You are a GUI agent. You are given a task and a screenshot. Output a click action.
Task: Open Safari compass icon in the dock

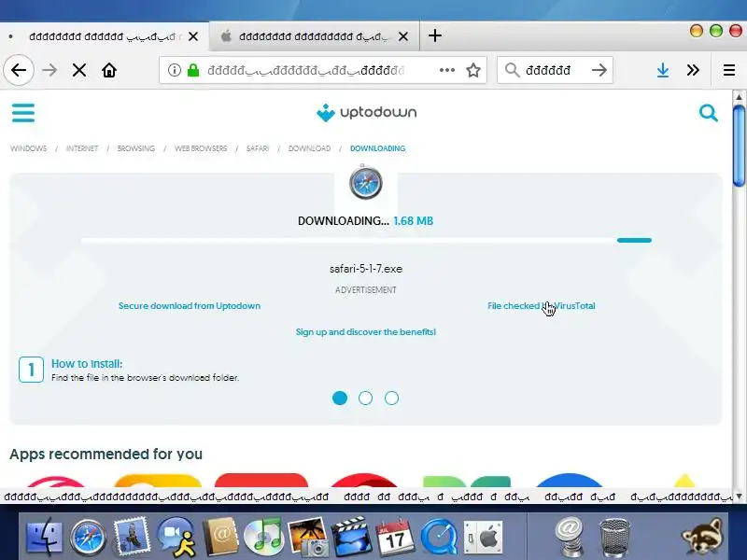click(x=88, y=538)
